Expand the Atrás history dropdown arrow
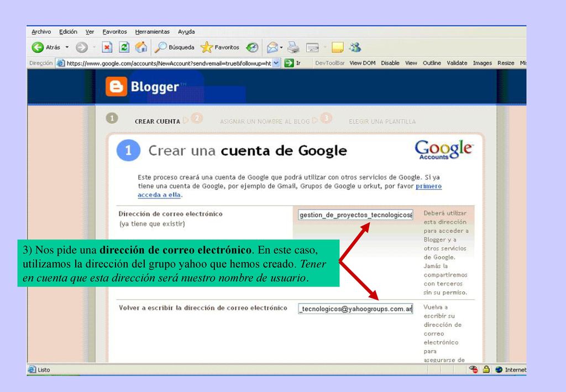 [67, 48]
